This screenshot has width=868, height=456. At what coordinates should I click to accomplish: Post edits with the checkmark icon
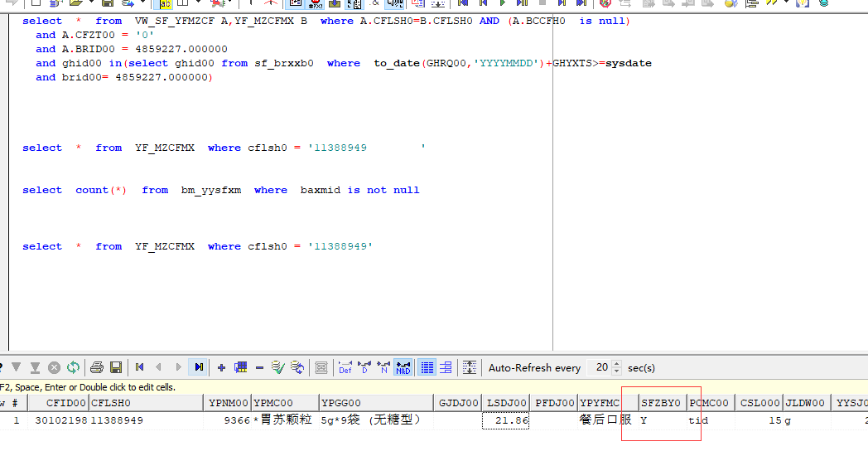[277, 367]
